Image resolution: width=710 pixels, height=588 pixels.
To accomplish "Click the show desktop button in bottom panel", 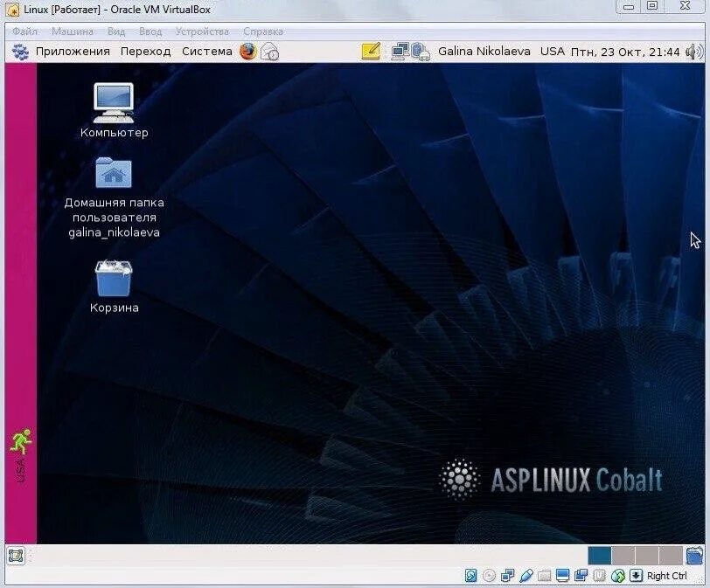I will click(16, 556).
